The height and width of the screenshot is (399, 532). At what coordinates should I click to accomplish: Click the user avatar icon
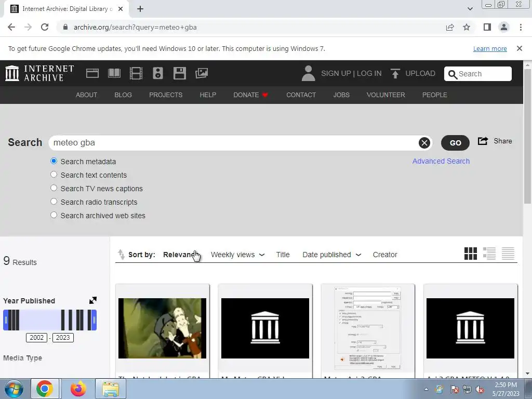tap(308, 73)
